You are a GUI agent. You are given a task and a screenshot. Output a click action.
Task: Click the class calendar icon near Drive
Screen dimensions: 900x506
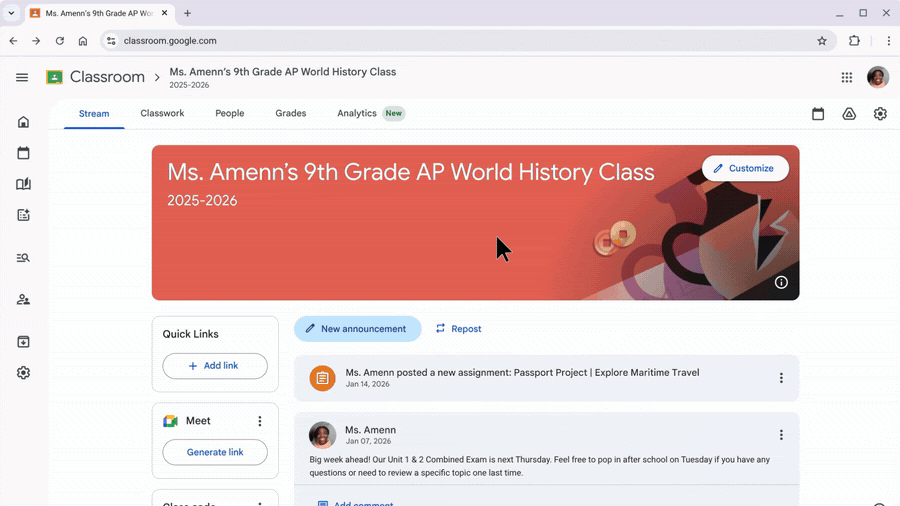[x=818, y=114]
